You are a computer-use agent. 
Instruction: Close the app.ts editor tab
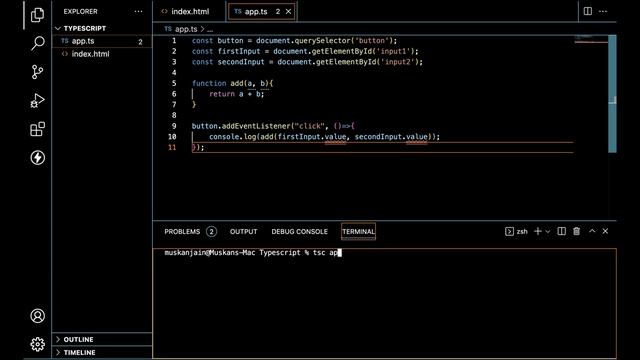289,11
